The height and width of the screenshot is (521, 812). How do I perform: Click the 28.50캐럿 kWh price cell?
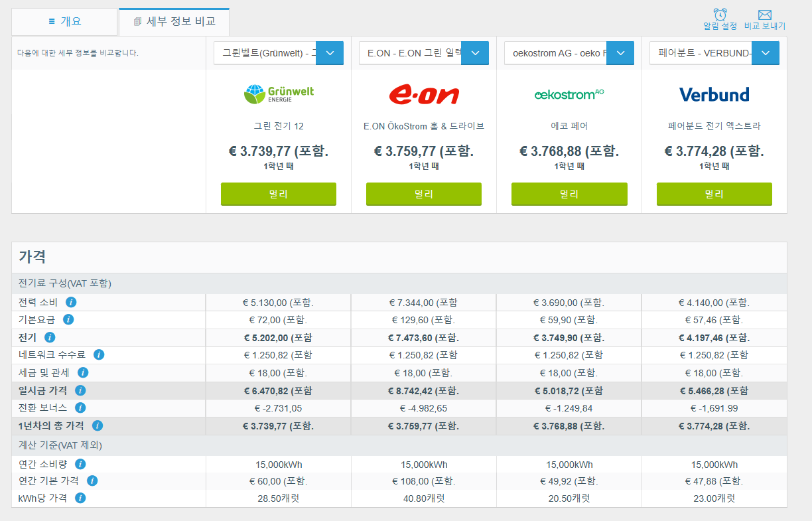(x=279, y=498)
